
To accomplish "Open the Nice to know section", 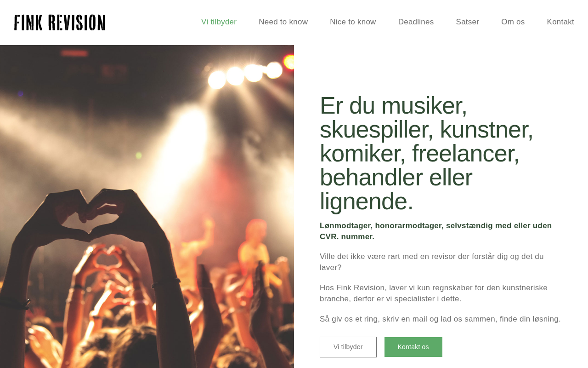I will 353,22.
